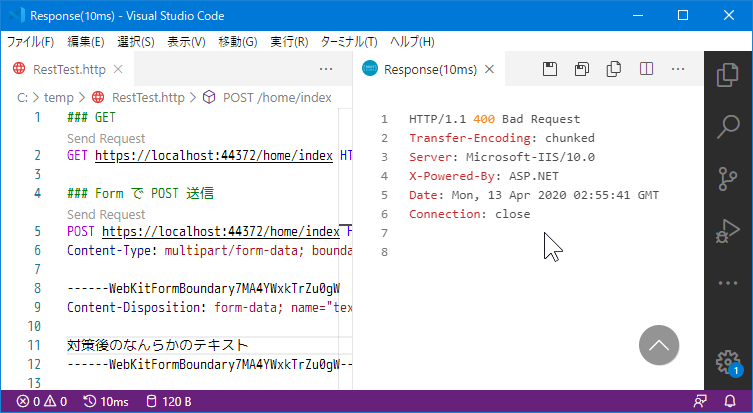Click the Server: Microsoft-IIS/10.0 header

click(502, 157)
